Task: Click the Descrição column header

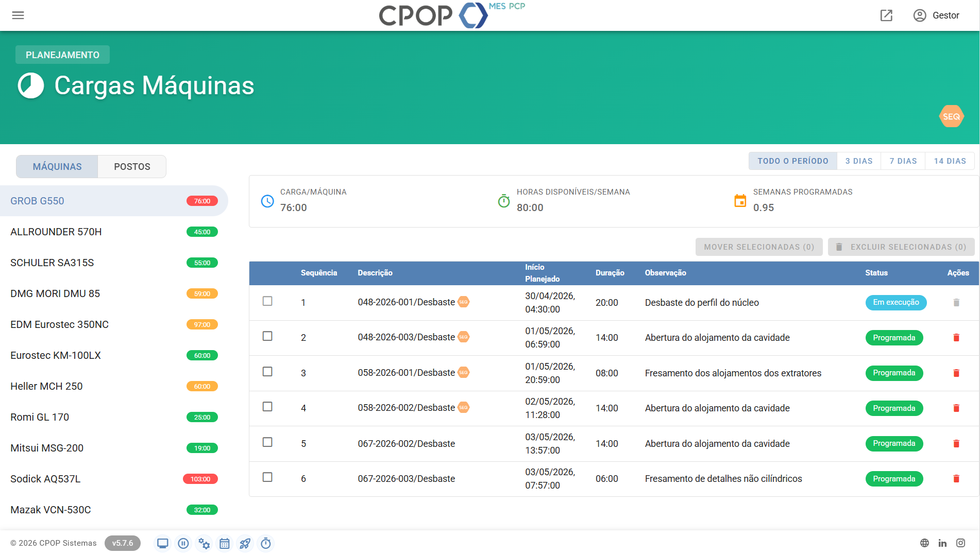Action: click(x=375, y=273)
